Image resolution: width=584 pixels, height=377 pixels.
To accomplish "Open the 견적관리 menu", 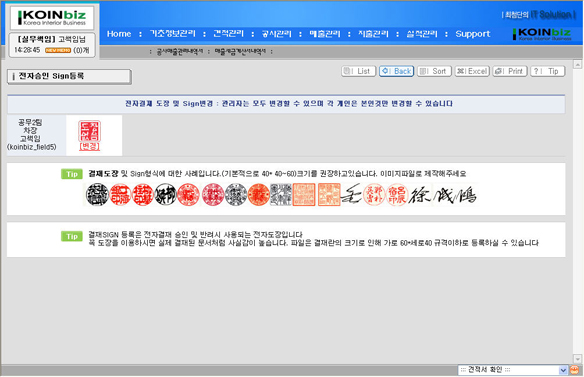I will point(228,34).
